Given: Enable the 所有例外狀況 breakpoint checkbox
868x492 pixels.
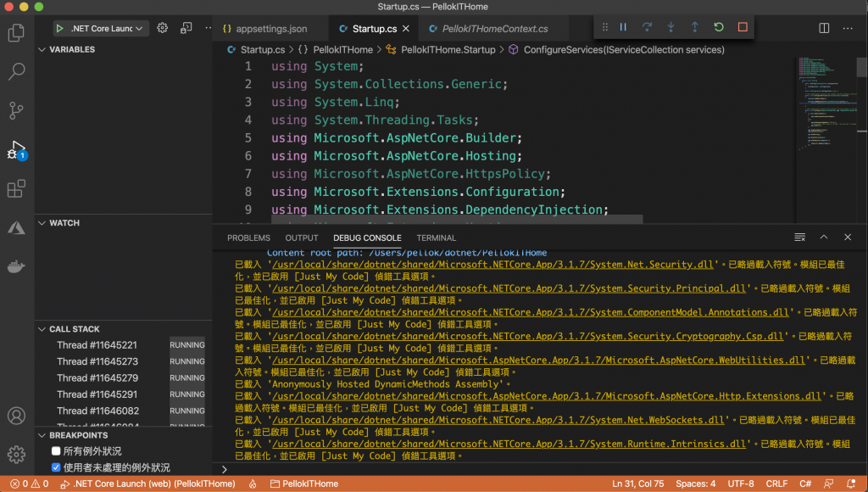Looking at the screenshot, I should 56,451.
